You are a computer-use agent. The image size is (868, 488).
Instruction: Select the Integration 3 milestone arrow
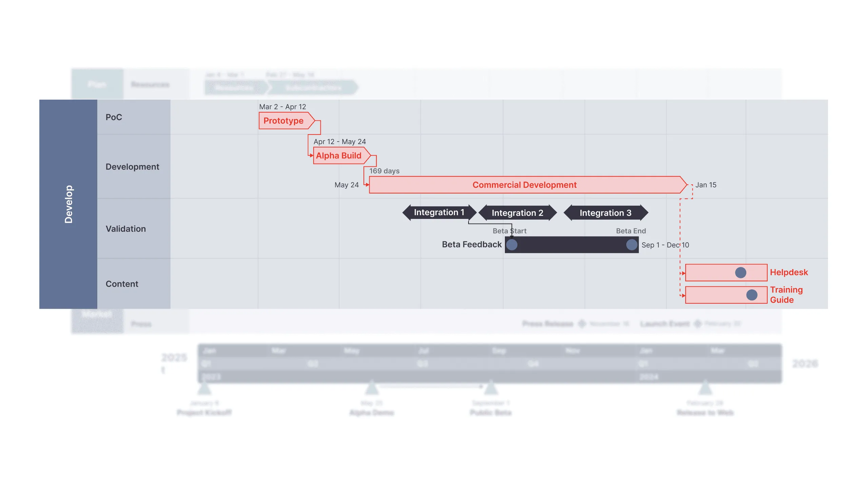pos(603,213)
